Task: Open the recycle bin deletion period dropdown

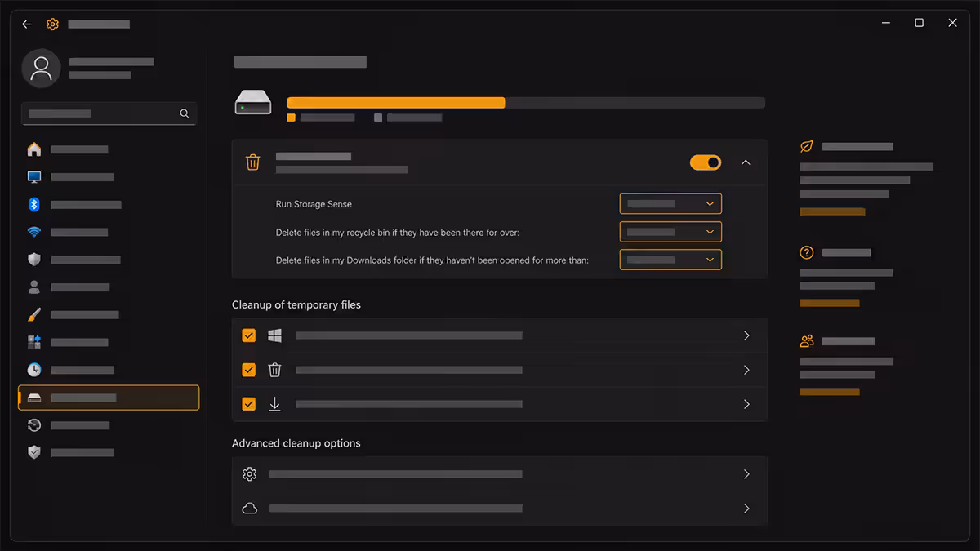Action: pyautogui.click(x=670, y=232)
